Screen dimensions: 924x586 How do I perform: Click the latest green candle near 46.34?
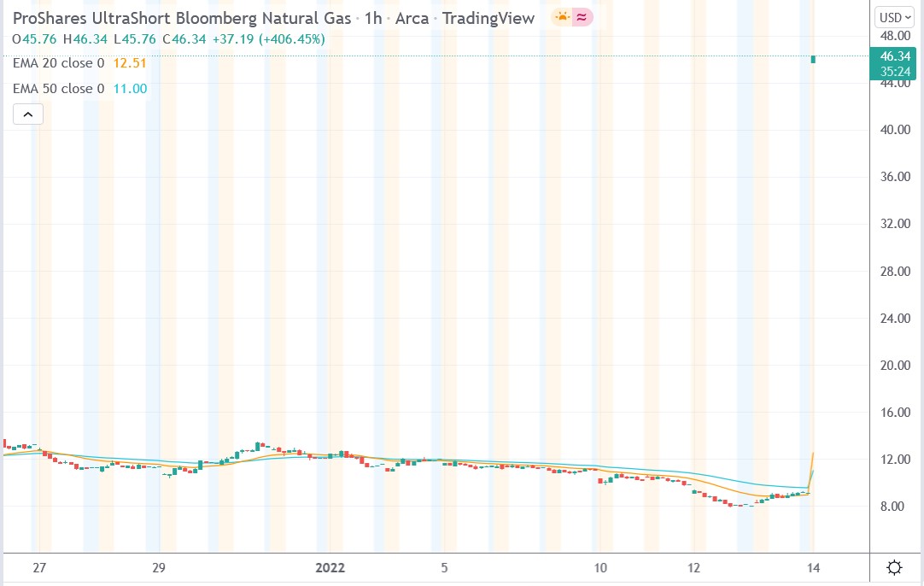pyautogui.click(x=813, y=59)
